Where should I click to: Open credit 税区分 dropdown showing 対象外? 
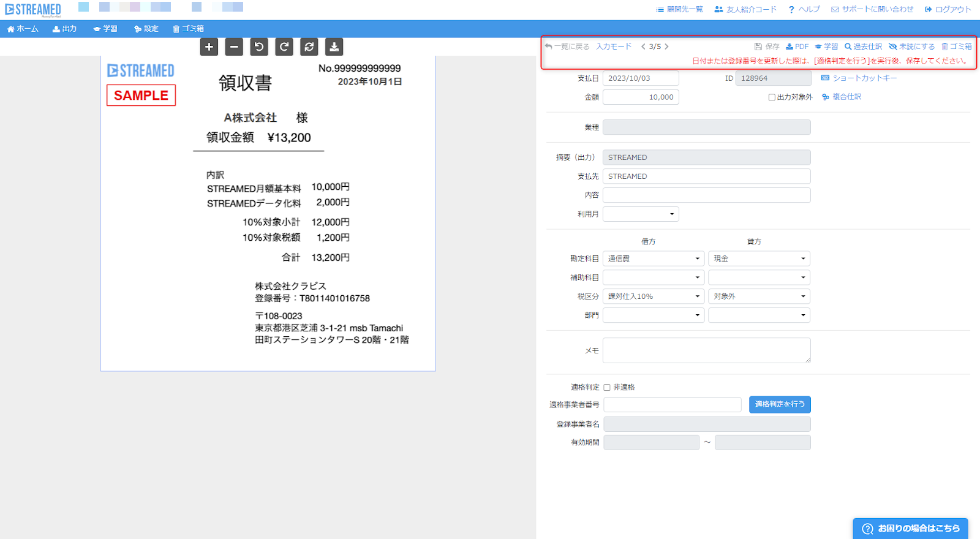coord(759,296)
